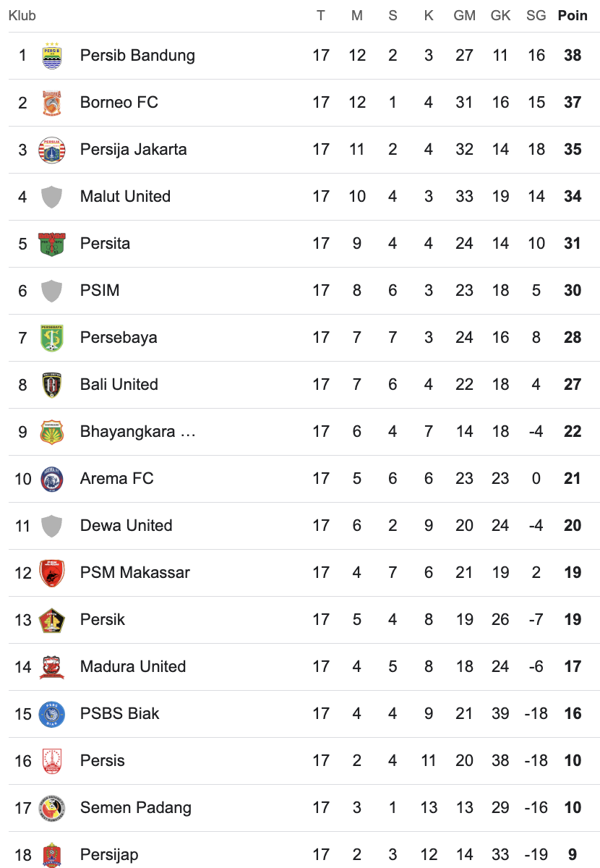The image size is (600, 868).
Task: Open the Dewa United team link
Action: [x=126, y=525]
